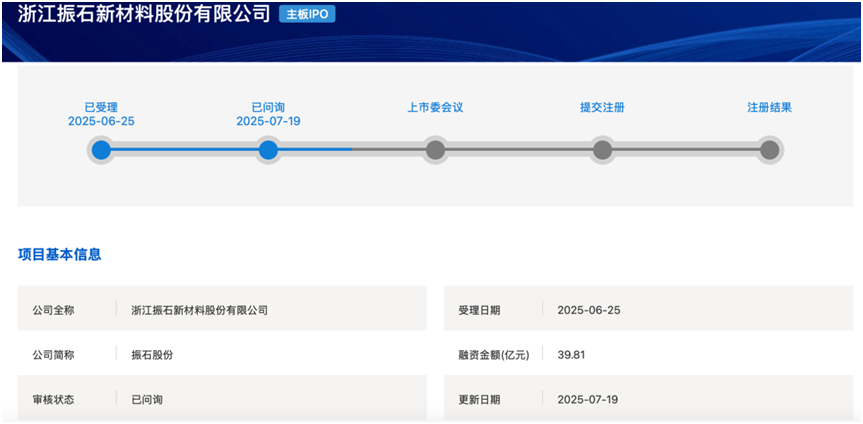Click the 公司简称 field label

click(x=53, y=355)
